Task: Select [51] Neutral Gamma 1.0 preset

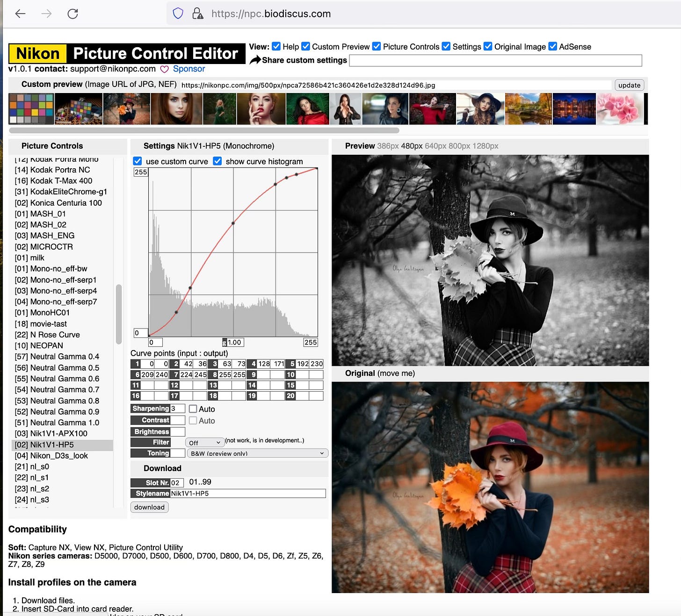Action: pyautogui.click(x=57, y=423)
